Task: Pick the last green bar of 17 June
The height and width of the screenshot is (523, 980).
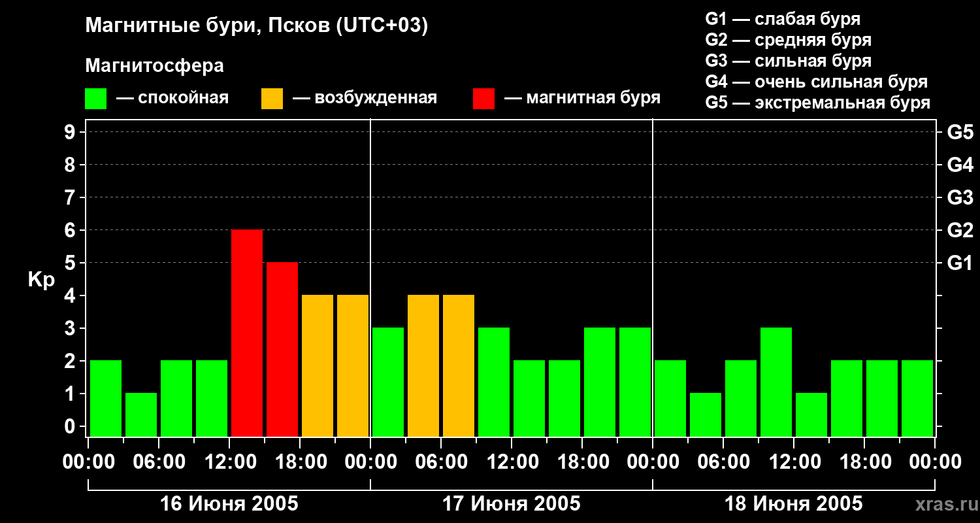Action: [x=635, y=382]
